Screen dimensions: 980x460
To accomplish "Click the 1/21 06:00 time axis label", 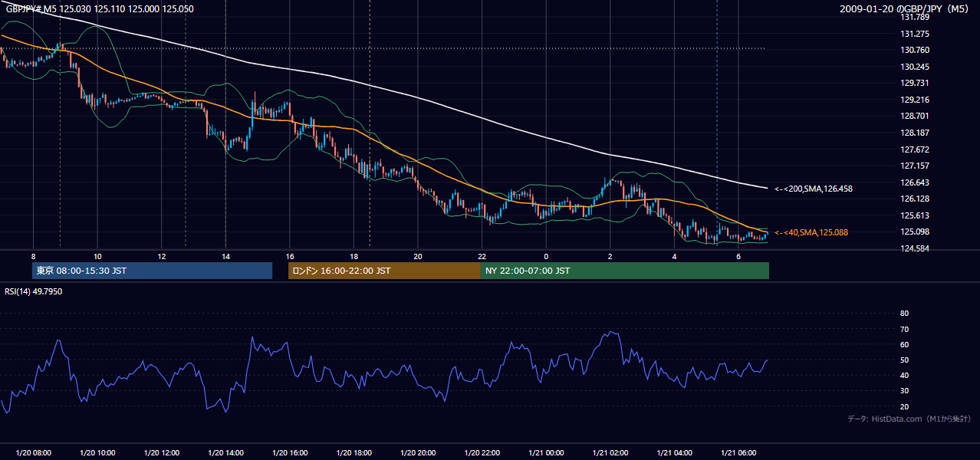I will pos(738,453).
